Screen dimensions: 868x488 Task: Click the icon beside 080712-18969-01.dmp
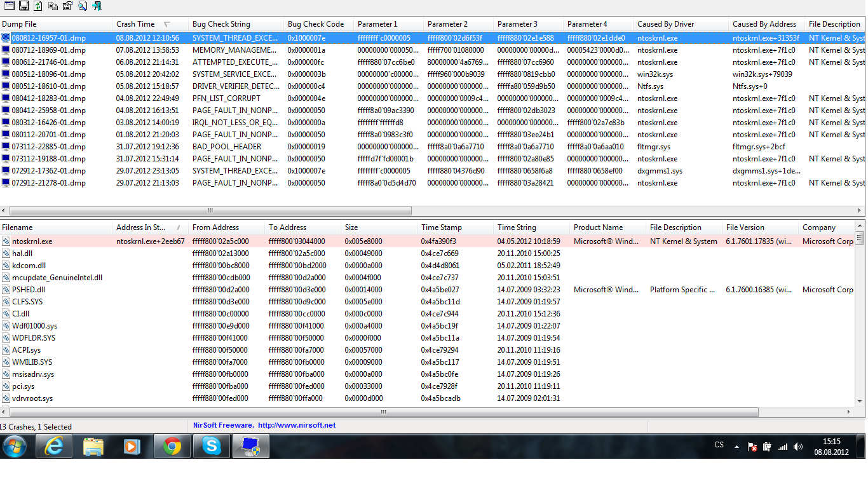[6, 50]
